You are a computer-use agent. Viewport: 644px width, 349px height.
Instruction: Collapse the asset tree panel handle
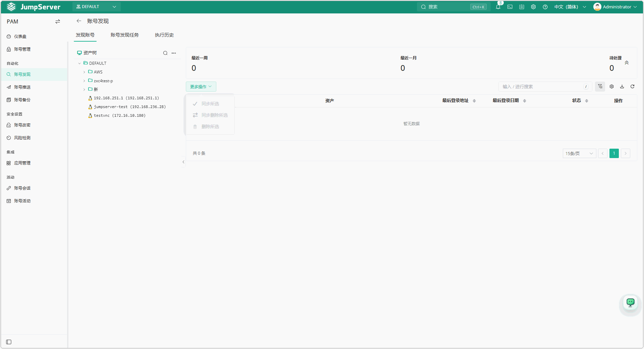click(x=183, y=162)
